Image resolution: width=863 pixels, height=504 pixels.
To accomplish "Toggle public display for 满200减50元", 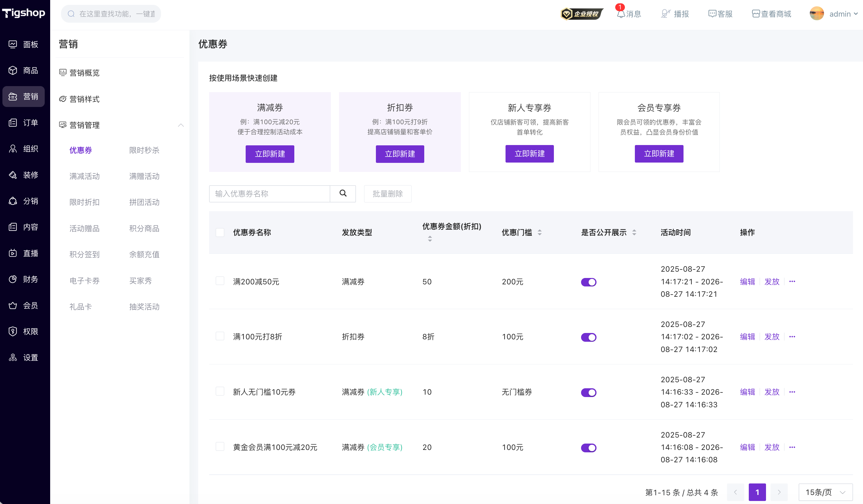I will [x=588, y=282].
